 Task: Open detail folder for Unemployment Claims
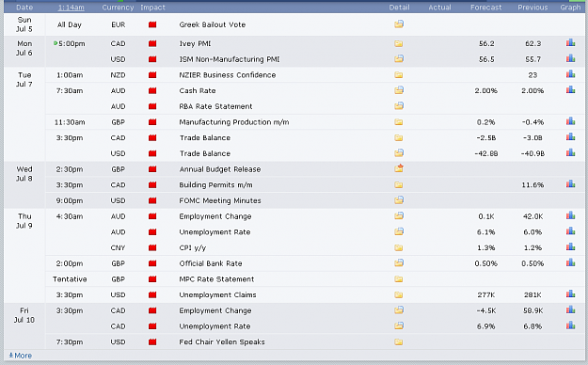[x=399, y=294]
